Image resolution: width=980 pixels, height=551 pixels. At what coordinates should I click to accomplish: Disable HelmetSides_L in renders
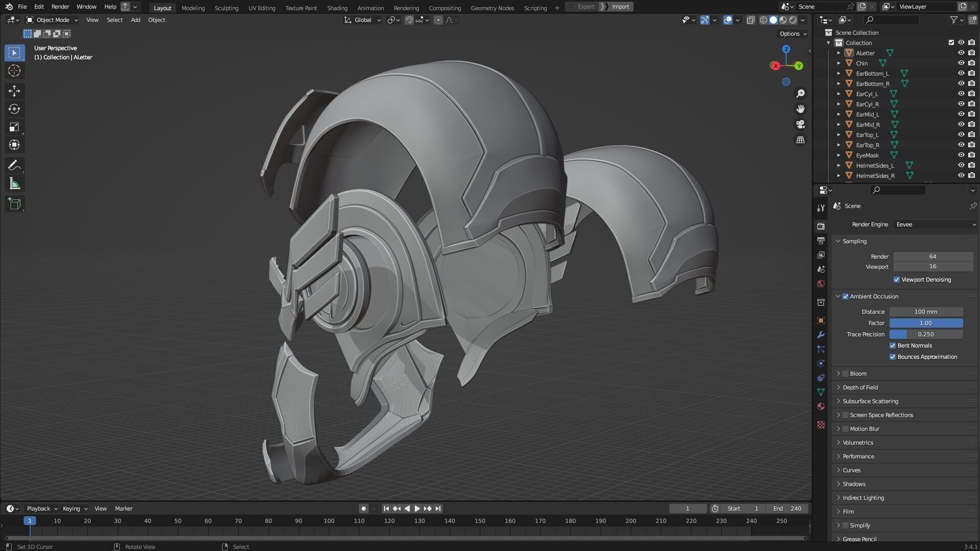pos(971,165)
